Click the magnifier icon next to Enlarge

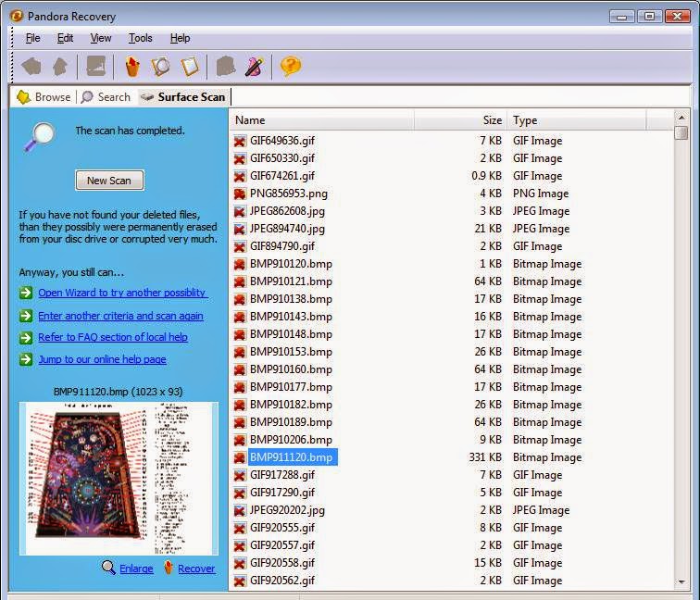click(x=108, y=568)
